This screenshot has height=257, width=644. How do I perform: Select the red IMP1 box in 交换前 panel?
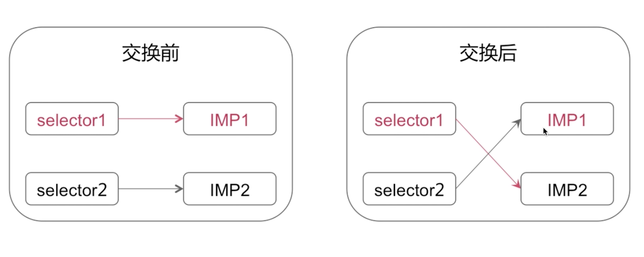230,119
